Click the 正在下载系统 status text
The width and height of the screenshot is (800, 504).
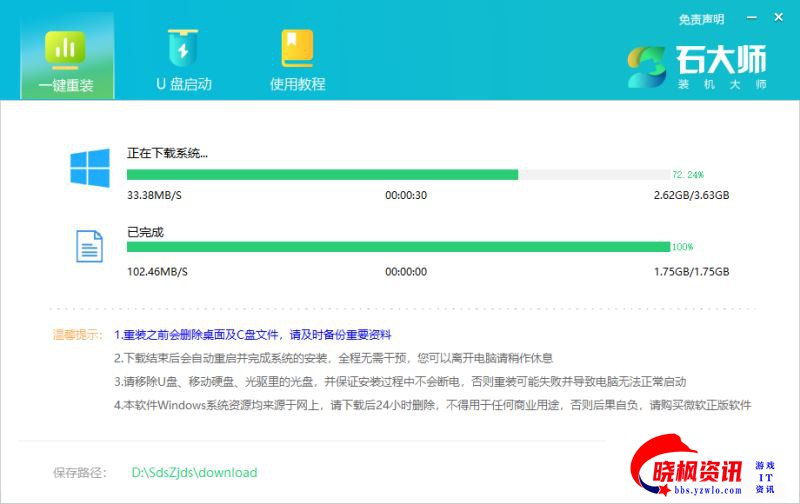tap(167, 153)
